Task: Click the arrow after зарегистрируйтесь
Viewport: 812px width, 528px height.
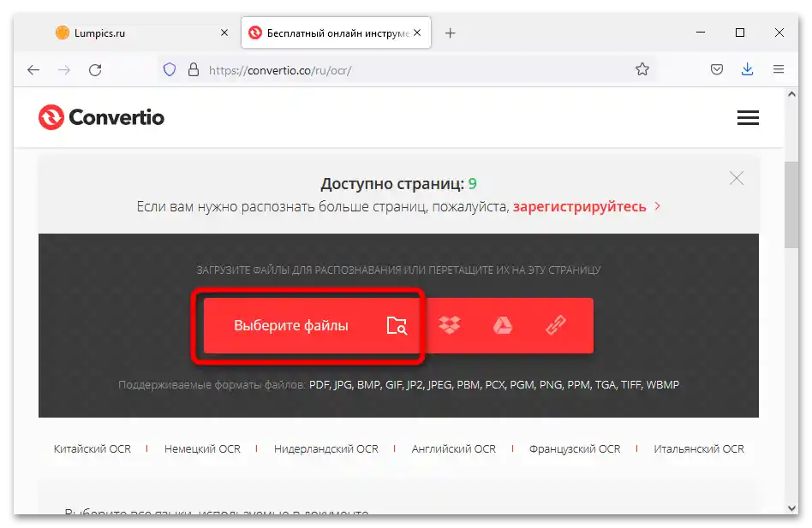Action: pos(658,206)
